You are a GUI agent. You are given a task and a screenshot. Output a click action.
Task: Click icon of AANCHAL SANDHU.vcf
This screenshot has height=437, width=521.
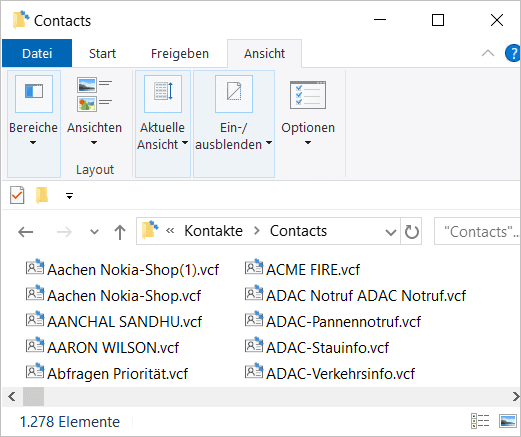[35, 319]
